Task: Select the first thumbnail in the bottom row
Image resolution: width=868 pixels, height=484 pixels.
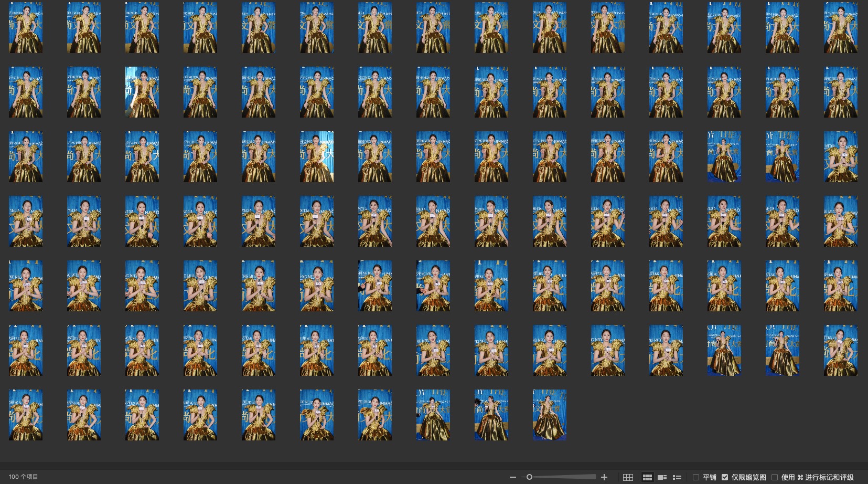Action: (x=26, y=415)
